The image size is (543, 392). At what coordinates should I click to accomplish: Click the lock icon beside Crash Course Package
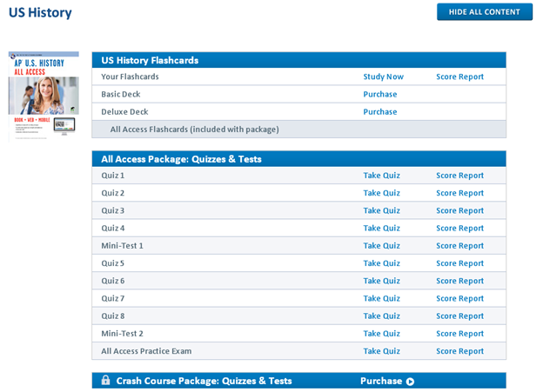pyautogui.click(x=105, y=381)
